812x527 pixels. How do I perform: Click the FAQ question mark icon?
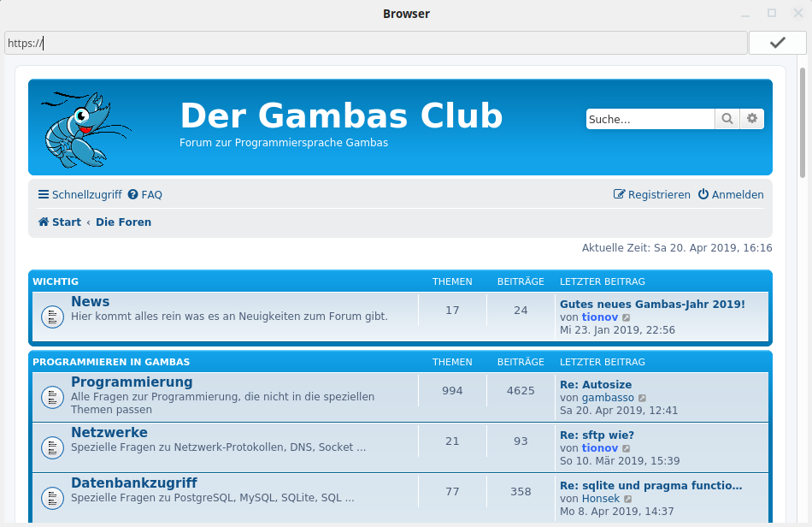point(133,194)
